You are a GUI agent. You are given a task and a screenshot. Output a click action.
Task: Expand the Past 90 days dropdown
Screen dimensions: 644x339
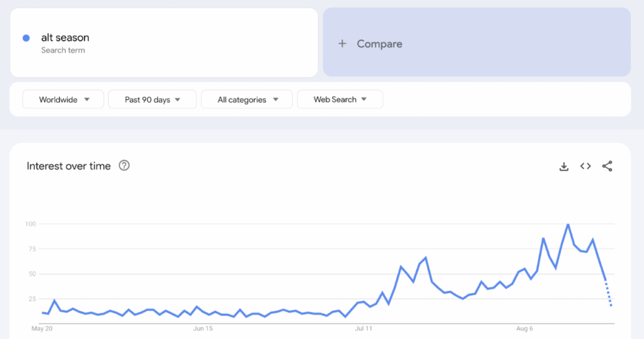click(x=152, y=99)
